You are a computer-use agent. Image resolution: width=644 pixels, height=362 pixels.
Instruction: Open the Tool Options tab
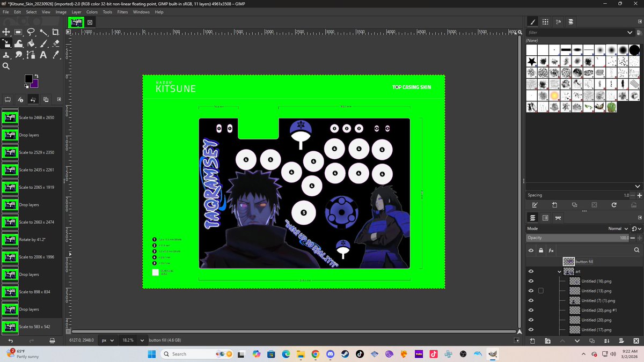(x=8, y=99)
